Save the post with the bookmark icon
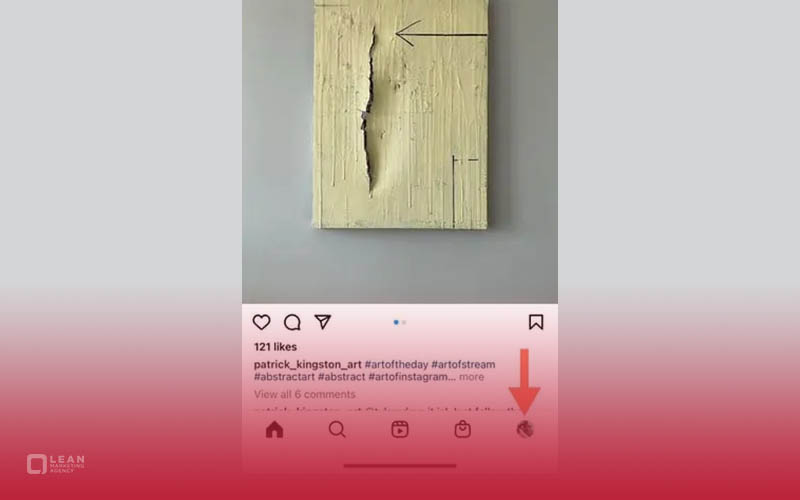The height and width of the screenshot is (500, 800). pos(536,322)
